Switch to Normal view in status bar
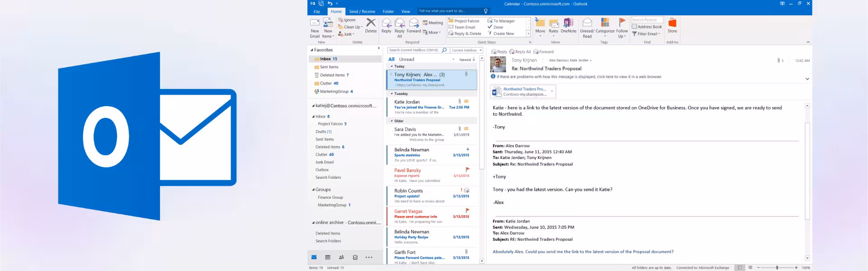This screenshot has width=868, height=271. [x=740, y=268]
